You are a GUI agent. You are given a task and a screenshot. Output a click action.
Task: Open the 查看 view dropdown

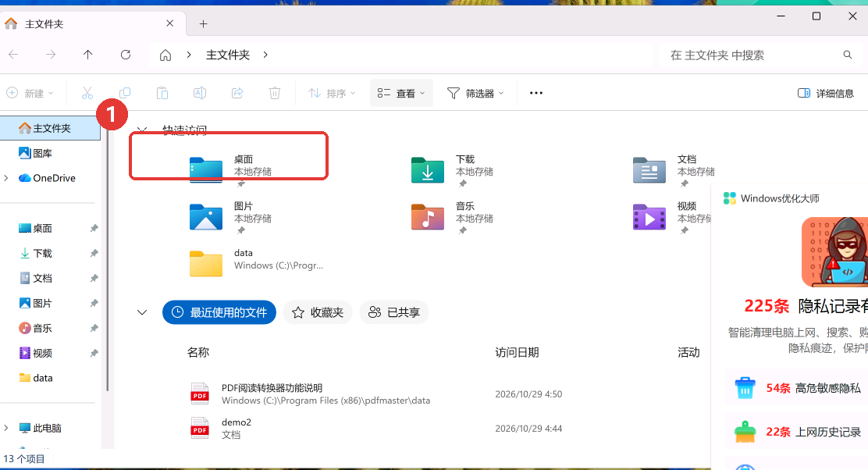click(401, 93)
